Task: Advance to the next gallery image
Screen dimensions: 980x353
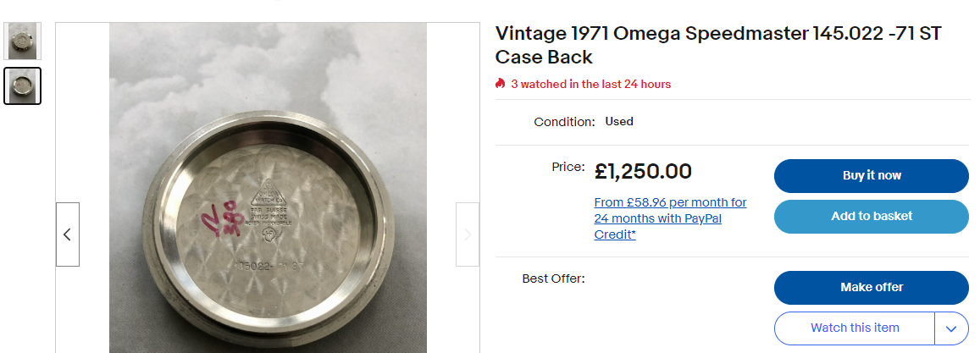Action: (468, 234)
